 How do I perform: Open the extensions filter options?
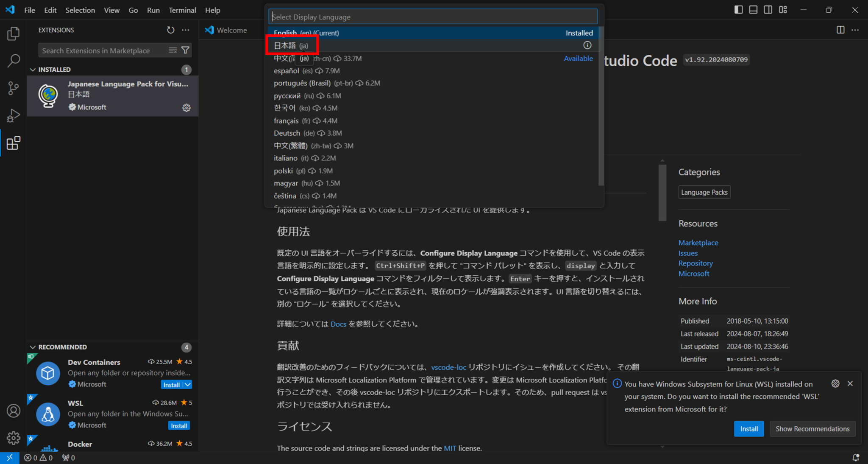click(185, 50)
